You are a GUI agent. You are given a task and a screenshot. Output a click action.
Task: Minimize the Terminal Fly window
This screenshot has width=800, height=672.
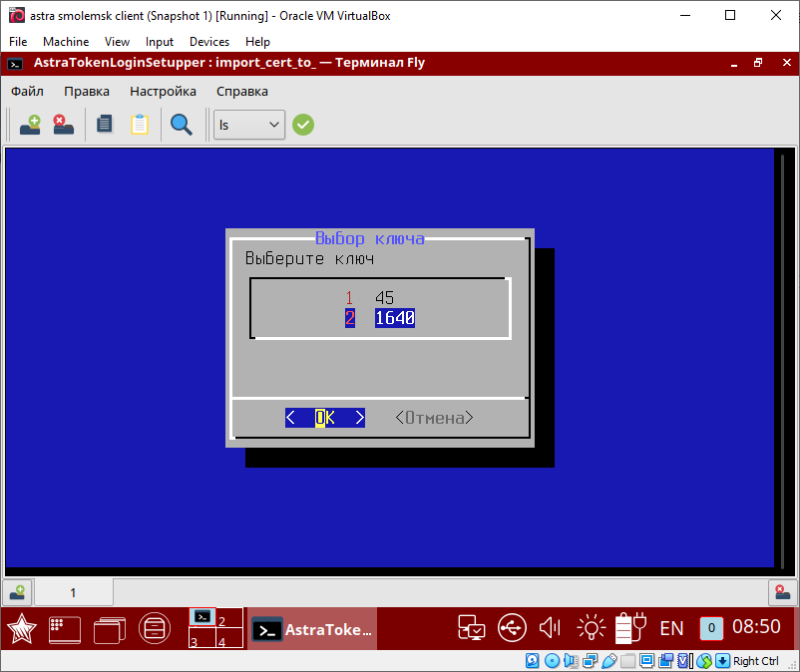point(734,63)
